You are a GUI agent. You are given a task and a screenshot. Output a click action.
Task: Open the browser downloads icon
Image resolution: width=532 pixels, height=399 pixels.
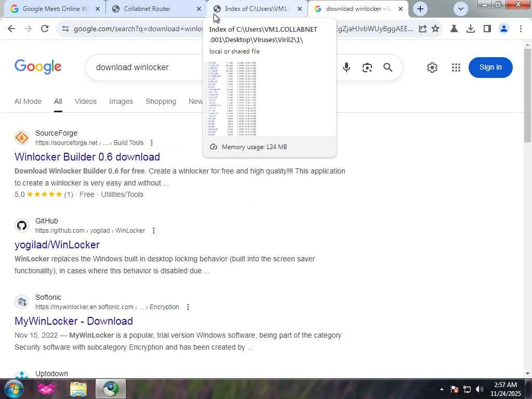470,29
